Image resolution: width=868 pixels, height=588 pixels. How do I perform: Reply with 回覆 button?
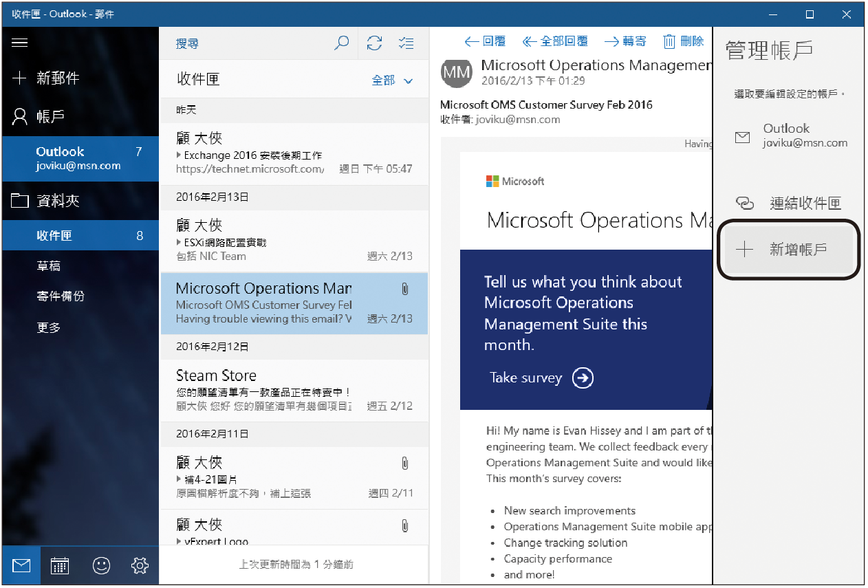coord(485,41)
